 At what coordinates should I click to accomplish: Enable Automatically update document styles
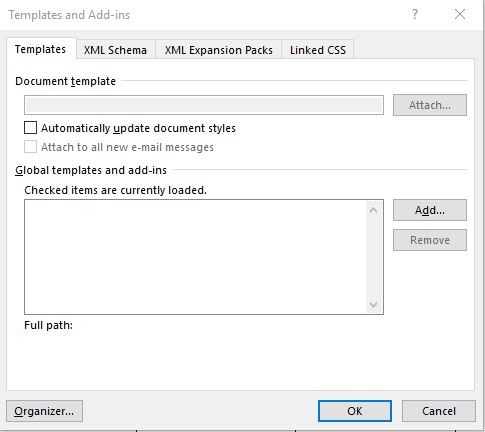(30, 128)
